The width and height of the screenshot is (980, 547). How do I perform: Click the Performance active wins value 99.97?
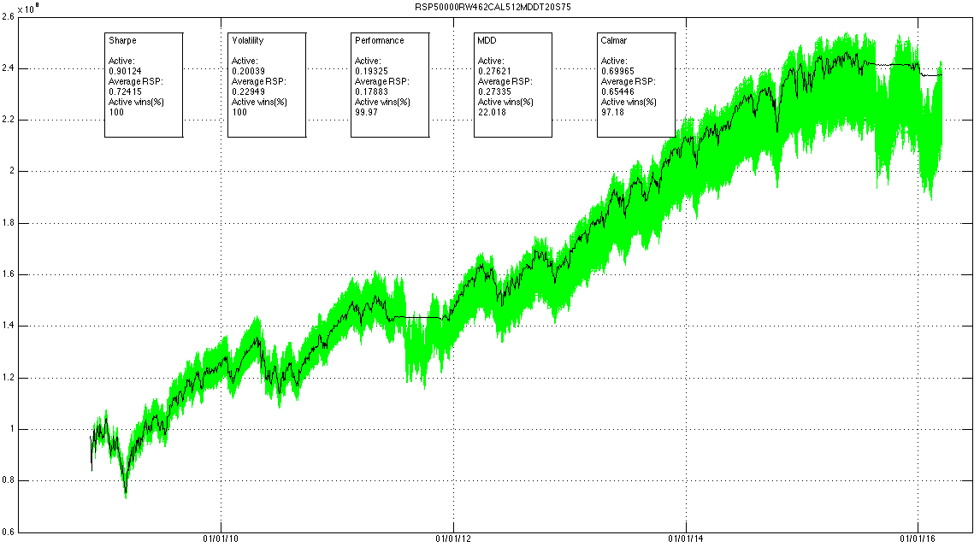pos(366,113)
